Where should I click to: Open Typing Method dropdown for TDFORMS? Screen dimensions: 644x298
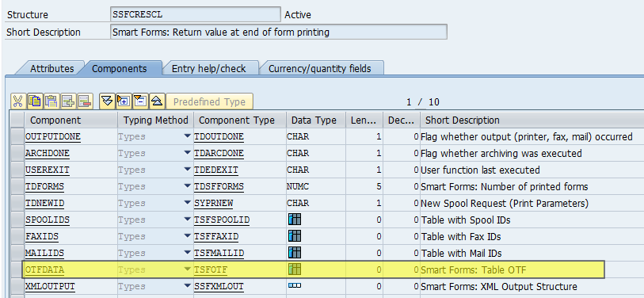click(187, 186)
